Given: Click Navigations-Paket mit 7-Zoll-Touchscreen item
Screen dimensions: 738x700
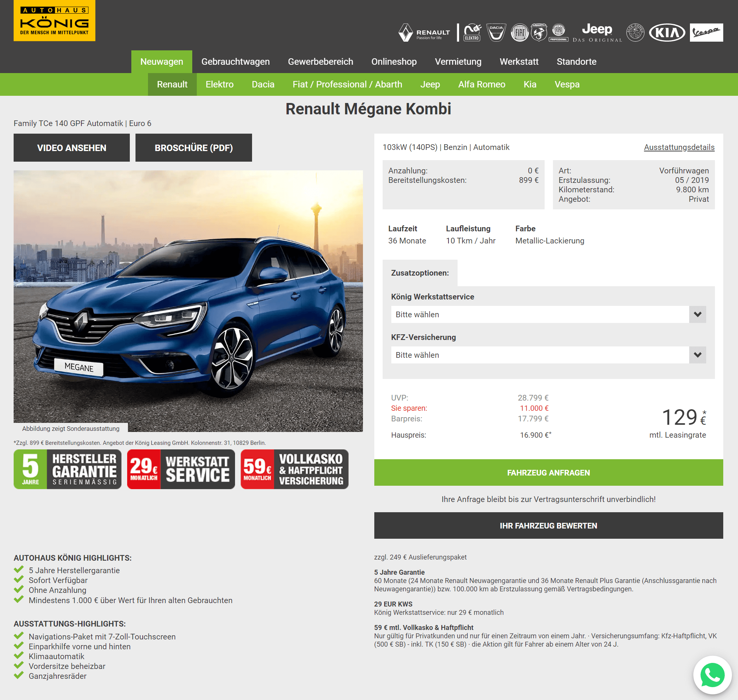Looking at the screenshot, I should pyautogui.click(x=102, y=637).
